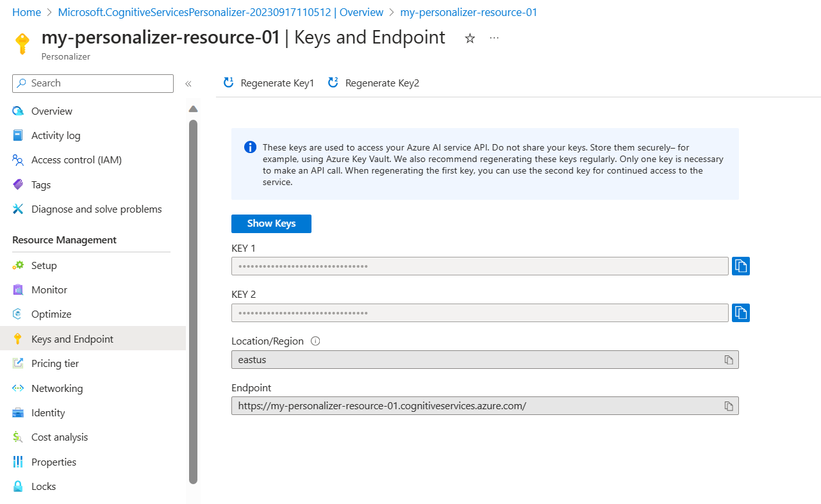Click the Diagnose wrench icon
The image size is (821, 504).
[18, 209]
